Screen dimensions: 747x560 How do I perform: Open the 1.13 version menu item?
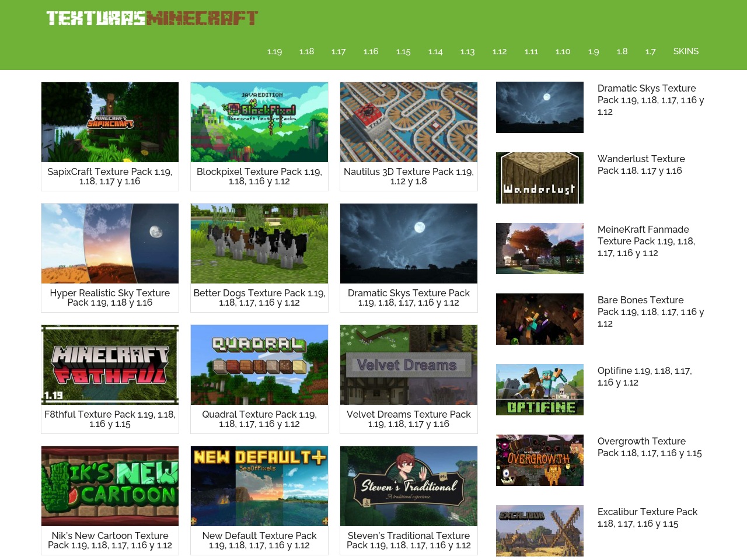tap(467, 51)
